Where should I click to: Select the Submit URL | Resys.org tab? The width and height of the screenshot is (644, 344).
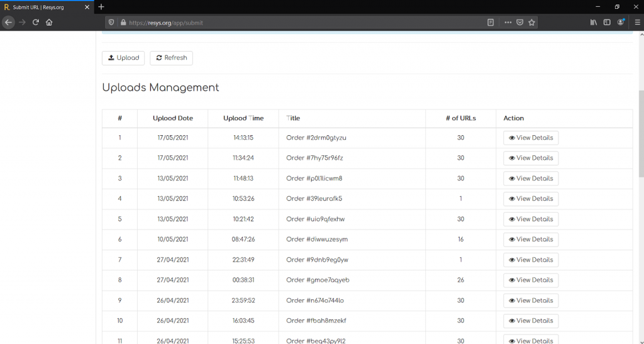tap(47, 8)
